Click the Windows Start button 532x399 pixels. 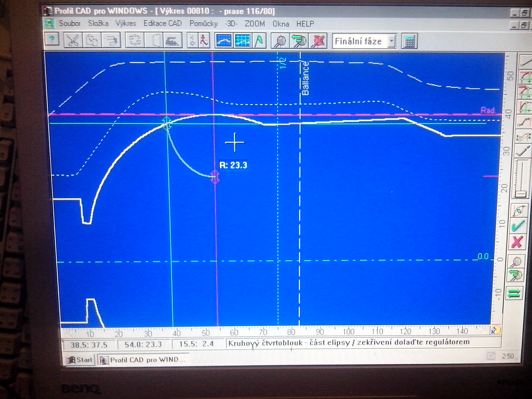point(80,360)
